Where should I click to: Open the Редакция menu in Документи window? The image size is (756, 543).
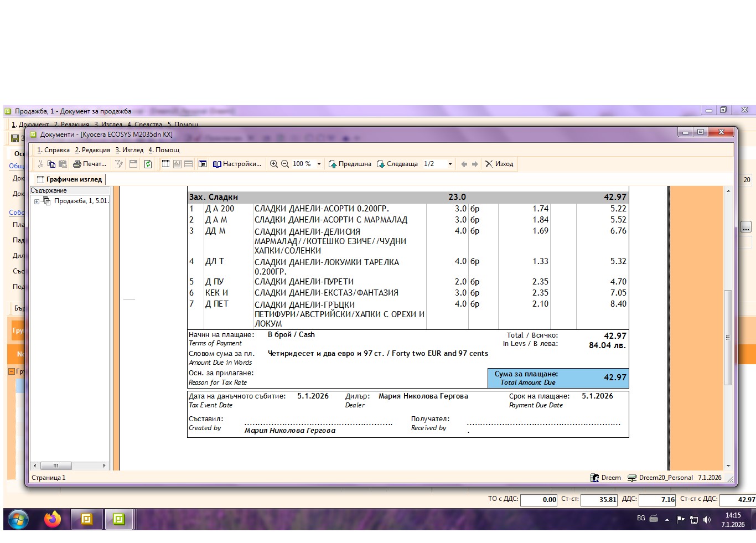[92, 150]
